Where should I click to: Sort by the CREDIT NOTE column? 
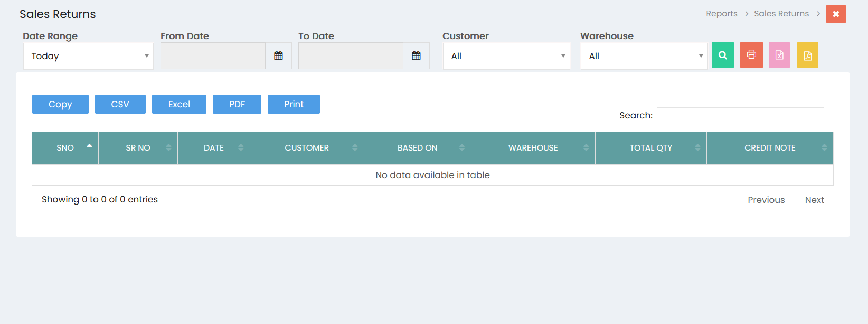point(770,148)
